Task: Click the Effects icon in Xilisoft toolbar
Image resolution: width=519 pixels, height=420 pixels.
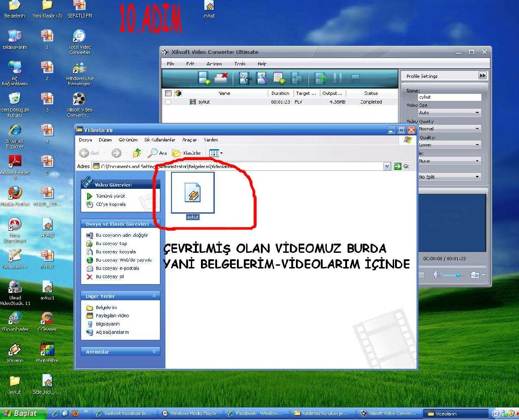Action: pyautogui.click(x=261, y=78)
